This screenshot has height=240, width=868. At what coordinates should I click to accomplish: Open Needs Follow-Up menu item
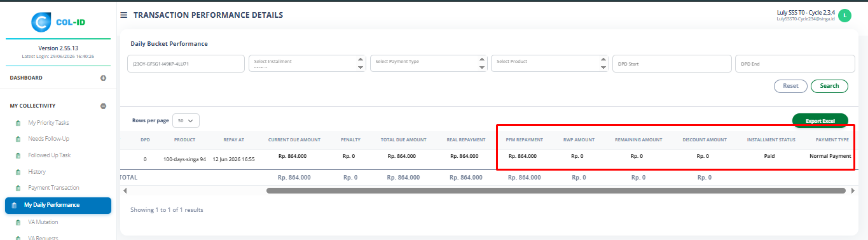tap(48, 139)
